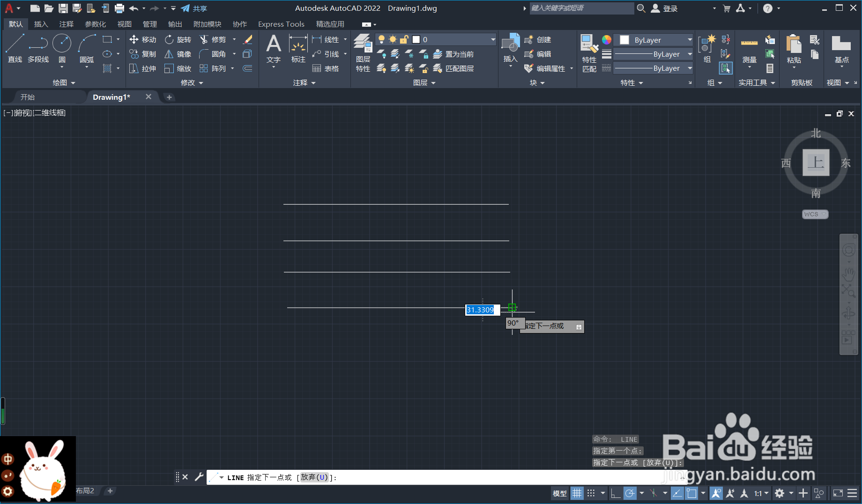Switch to the Start (开始) file tab

[x=28, y=97]
